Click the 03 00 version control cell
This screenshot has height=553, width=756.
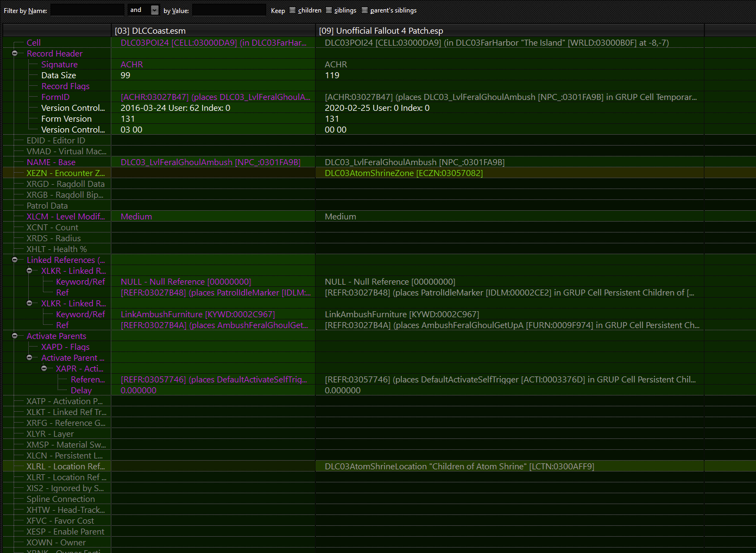131,129
